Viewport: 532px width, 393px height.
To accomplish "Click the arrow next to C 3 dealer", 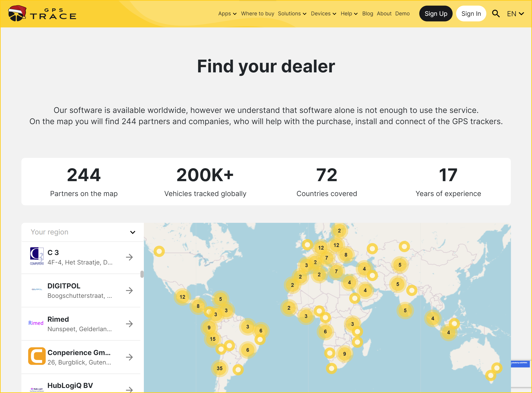I will coord(129,257).
